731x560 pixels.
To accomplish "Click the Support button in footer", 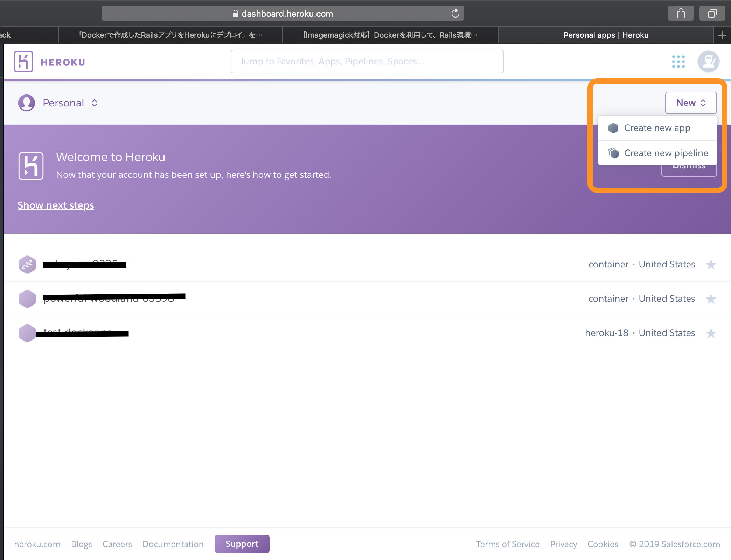I will coord(242,544).
